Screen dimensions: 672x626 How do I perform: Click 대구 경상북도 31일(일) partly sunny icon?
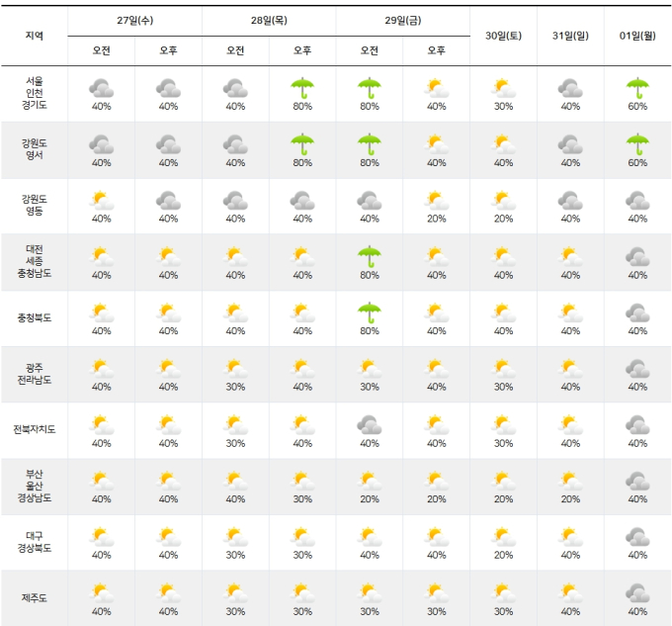point(570,537)
